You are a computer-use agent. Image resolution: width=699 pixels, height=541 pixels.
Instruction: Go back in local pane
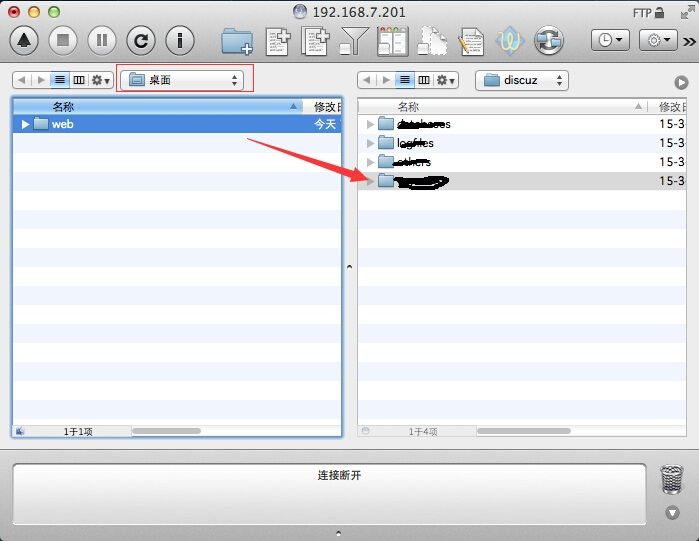click(22, 80)
